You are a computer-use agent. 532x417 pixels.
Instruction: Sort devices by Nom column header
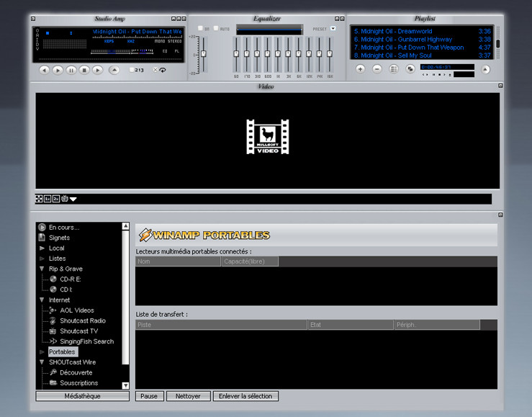click(x=178, y=261)
